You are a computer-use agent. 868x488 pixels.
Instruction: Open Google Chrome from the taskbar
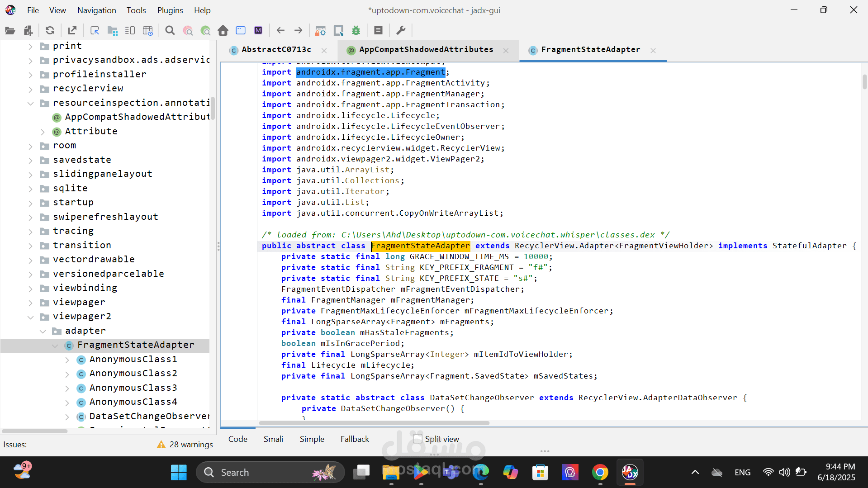click(600, 473)
